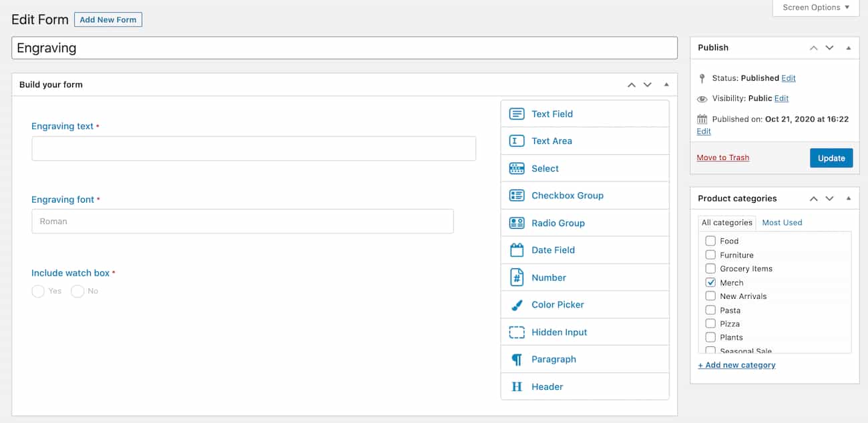Add a Color Picker label element
Image resolution: width=868 pixels, height=423 pixels.
click(x=558, y=305)
